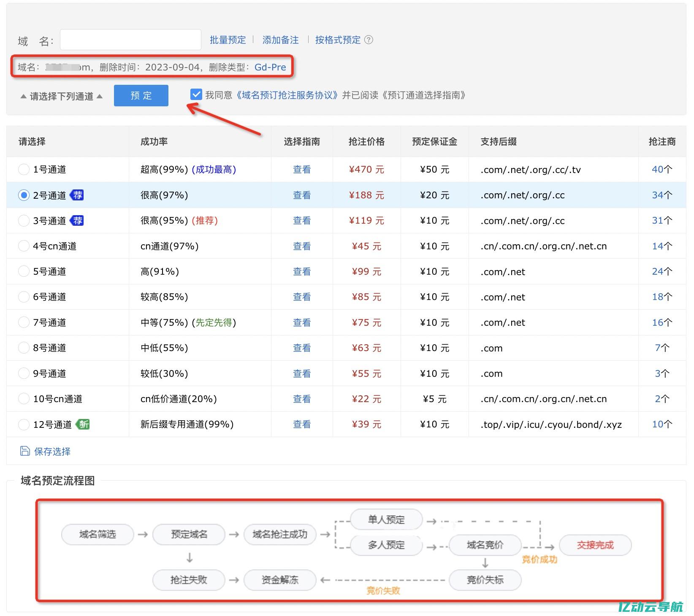Click the save icon beside 保存选择
The width and height of the screenshot is (694, 616).
(25, 451)
